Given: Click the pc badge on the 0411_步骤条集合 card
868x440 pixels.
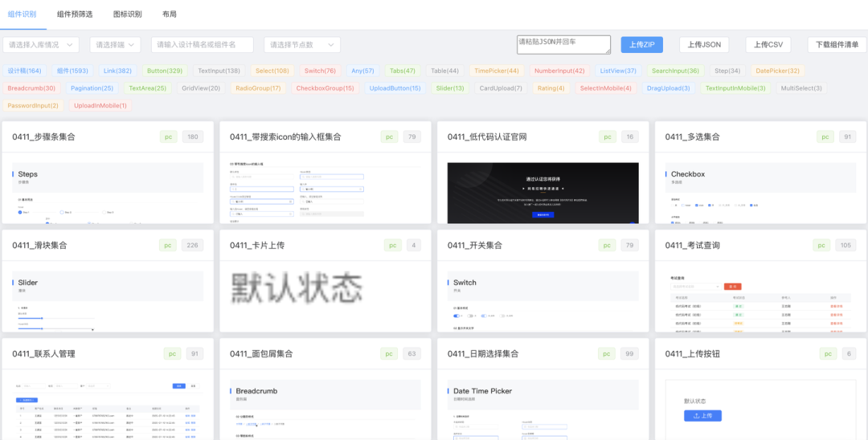Looking at the screenshot, I should tap(169, 137).
